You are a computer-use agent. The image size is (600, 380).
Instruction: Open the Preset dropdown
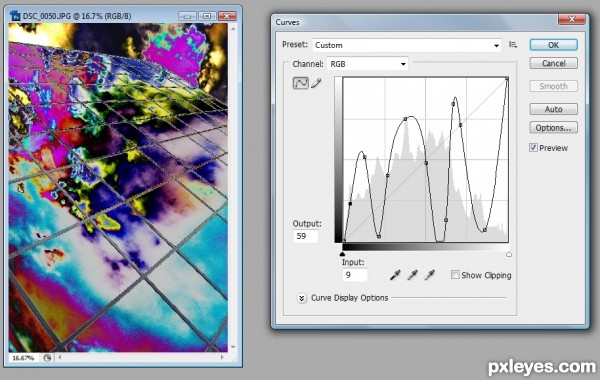click(407, 45)
